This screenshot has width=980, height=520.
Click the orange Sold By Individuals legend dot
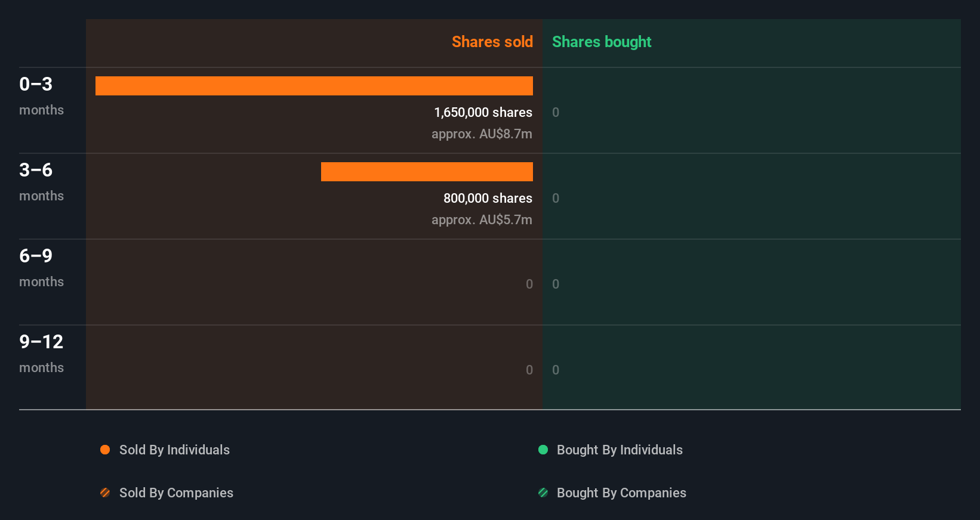point(105,450)
